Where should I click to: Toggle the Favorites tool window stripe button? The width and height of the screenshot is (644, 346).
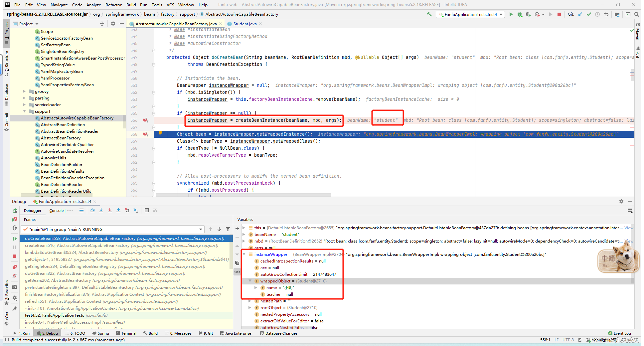coord(6,292)
